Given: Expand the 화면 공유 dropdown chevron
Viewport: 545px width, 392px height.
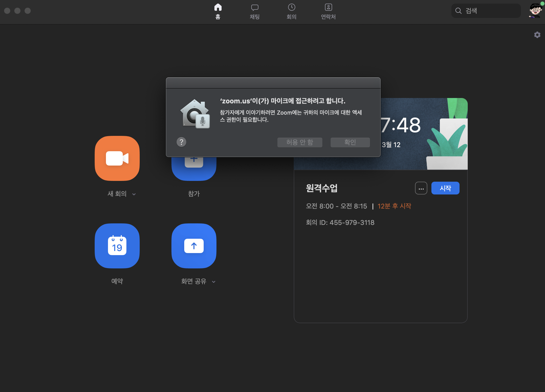Looking at the screenshot, I should 214,282.
